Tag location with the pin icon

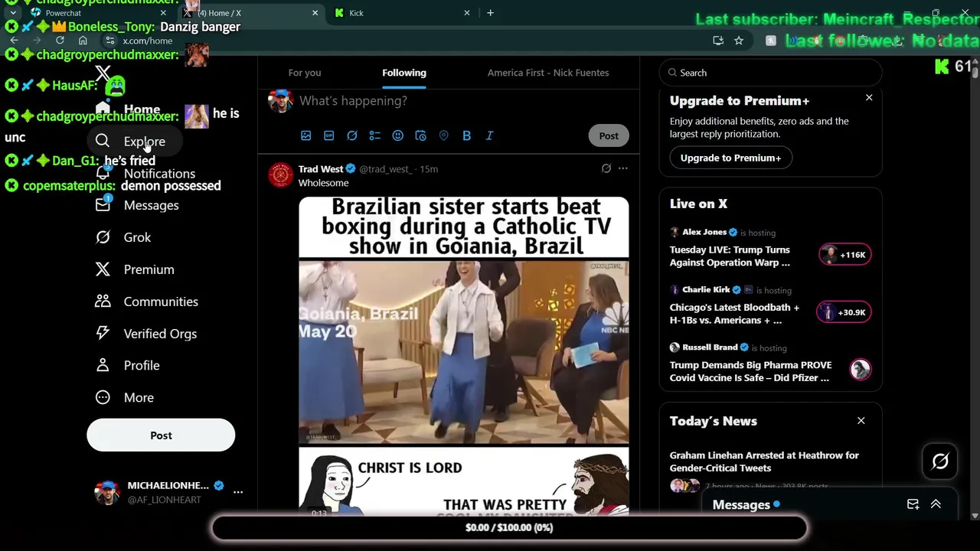(x=444, y=135)
